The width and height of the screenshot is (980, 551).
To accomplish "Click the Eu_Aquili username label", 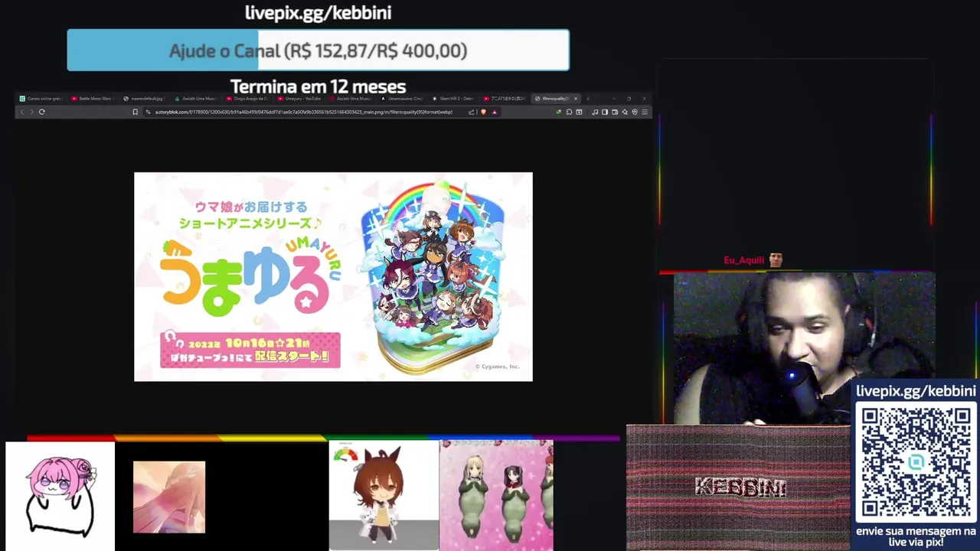I will pyautogui.click(x=743, y=260).
